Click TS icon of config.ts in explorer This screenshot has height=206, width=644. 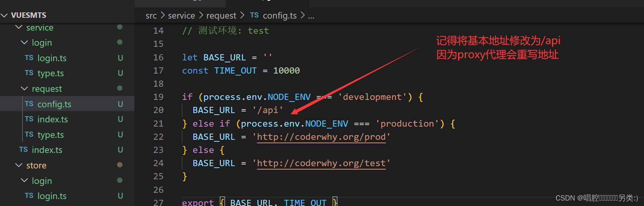29,104
